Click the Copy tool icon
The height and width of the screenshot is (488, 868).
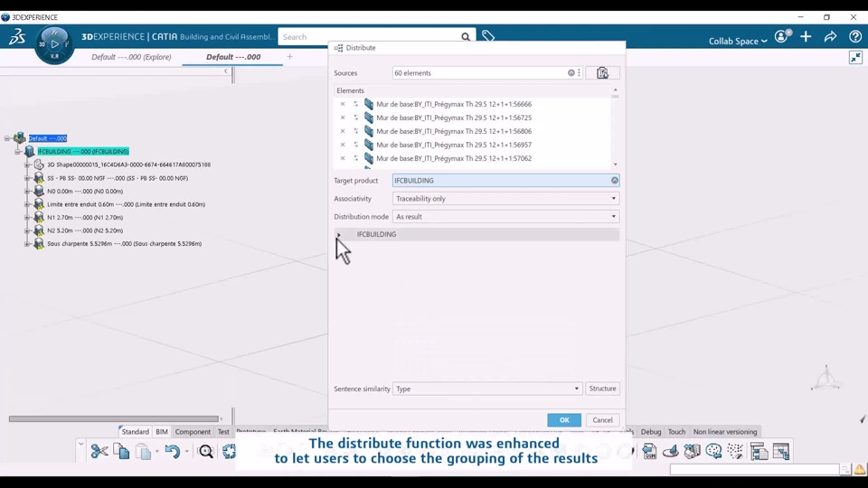pos(121,452)
